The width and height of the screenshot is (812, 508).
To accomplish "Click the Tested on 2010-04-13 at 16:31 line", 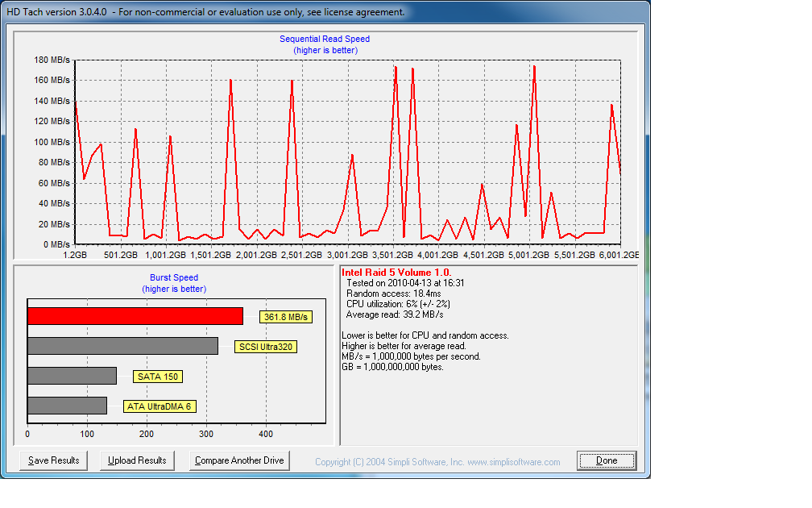I will [405, 283].
